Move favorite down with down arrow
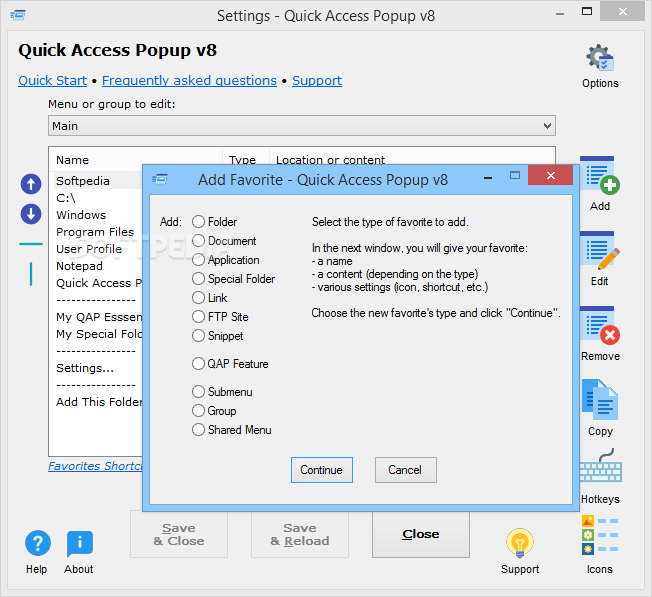The height and width of the screenshot is (597, 652). (31, 214)
